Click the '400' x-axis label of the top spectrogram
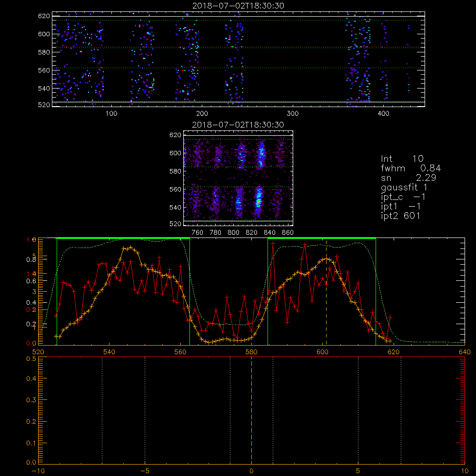476x476 pixels. point(383,114)
